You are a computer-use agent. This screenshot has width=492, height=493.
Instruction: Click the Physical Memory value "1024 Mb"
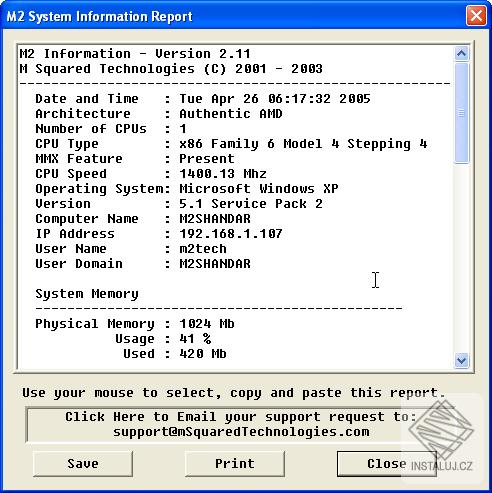click(x=207, y=324)
